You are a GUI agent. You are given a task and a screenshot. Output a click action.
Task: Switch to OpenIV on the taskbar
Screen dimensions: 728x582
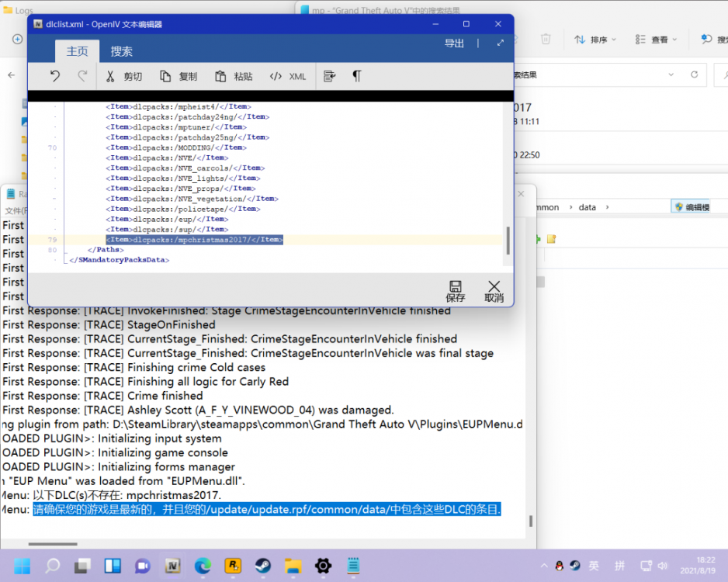(x=173, y=566)
